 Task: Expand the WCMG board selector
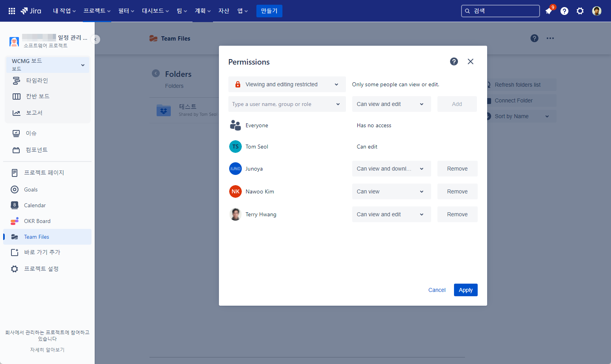47,65
